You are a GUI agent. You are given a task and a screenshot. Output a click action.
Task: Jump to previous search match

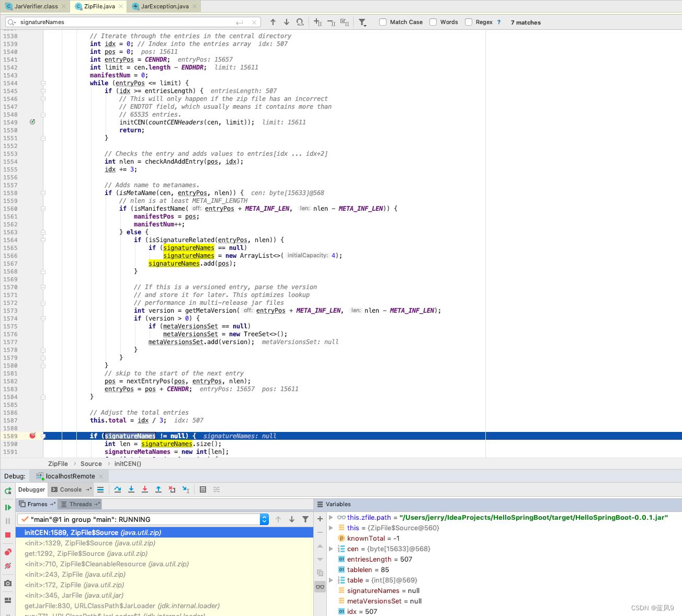click(x=273, y=22)
